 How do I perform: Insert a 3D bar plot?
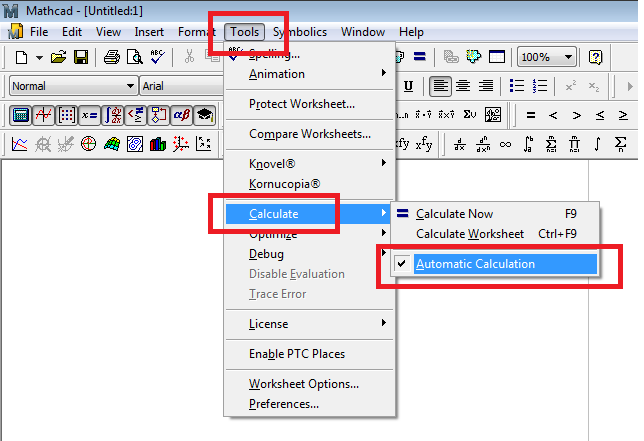(x=158, y=144)
